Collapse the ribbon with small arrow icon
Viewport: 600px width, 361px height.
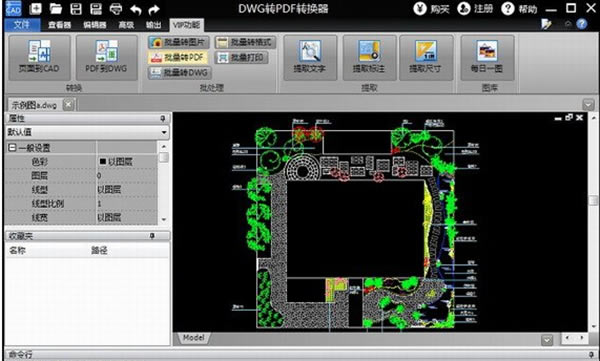pyautogui.click(x=568, y=24)
